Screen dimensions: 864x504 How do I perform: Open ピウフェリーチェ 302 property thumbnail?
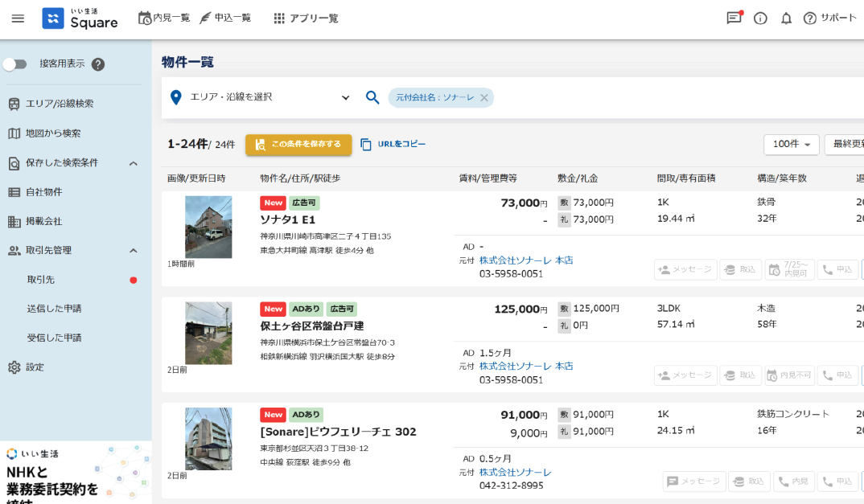point(208,438)
